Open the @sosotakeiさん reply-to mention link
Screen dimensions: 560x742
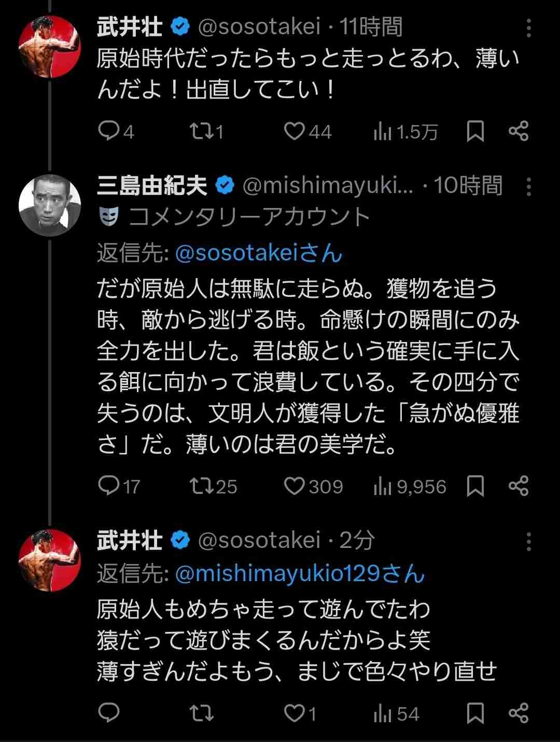click(259, 254)
